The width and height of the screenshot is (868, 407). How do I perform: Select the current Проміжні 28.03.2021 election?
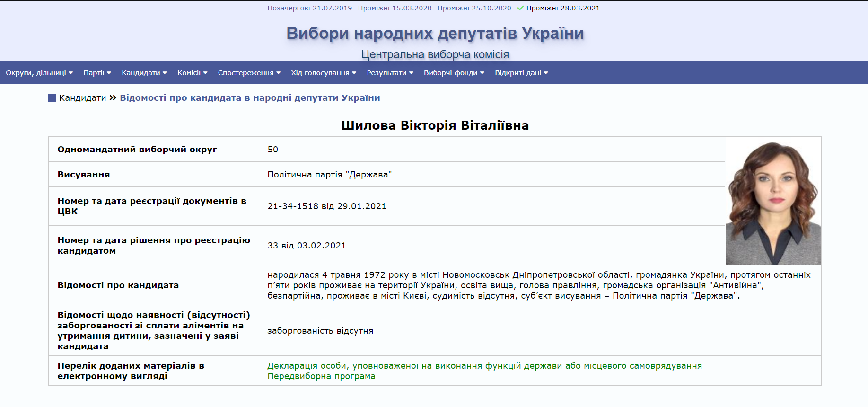(563, 8)
